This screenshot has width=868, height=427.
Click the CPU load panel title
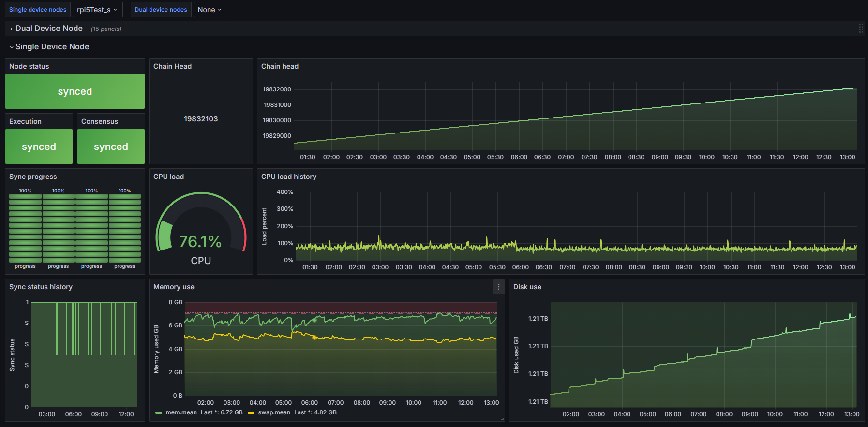pyautogui.click(x=168, y=177)
